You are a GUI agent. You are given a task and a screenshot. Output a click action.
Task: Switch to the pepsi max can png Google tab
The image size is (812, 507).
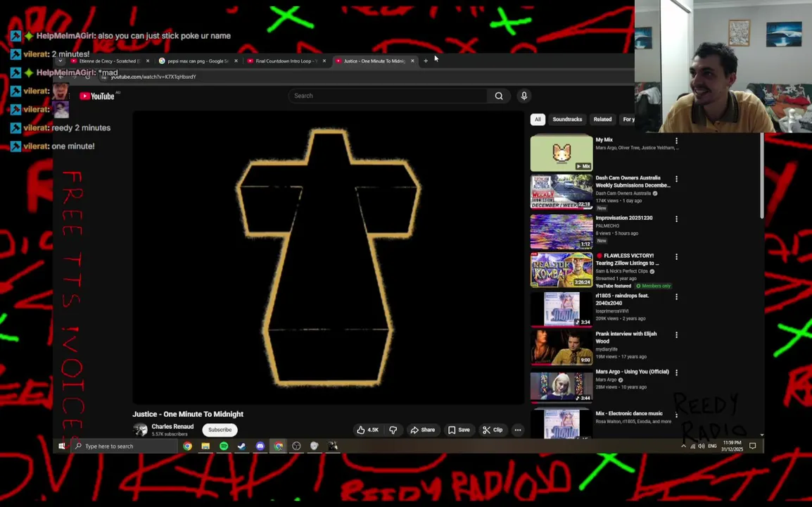[198, 61]
